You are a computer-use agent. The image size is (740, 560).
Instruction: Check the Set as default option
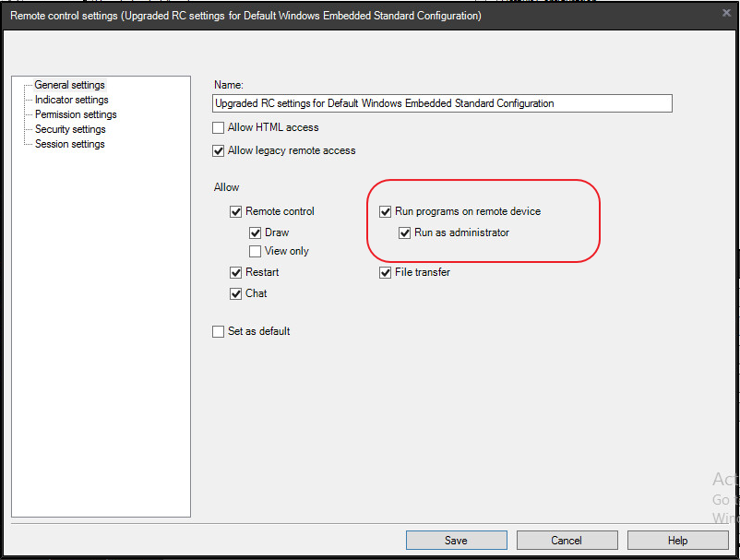tap(218, 331)
